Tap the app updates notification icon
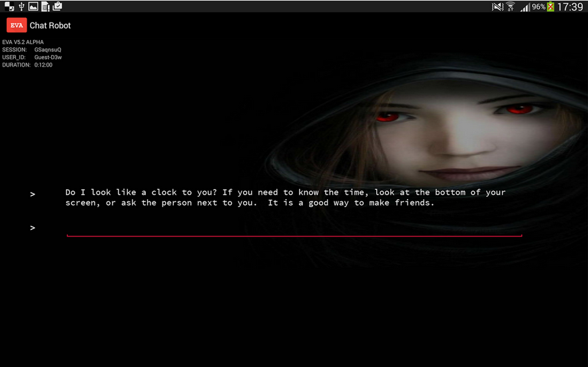588x367 pixels. coord(57,6)
